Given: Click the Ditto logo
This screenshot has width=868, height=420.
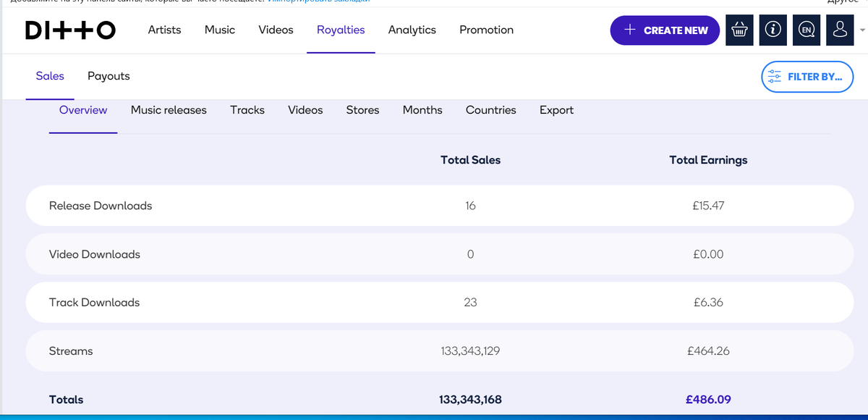Looking at the screenshot, I should [70, 30].
